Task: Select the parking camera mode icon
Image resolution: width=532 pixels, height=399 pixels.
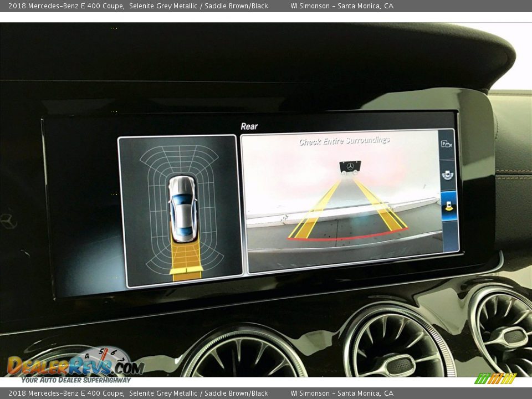Action: [x=447, y=144]
